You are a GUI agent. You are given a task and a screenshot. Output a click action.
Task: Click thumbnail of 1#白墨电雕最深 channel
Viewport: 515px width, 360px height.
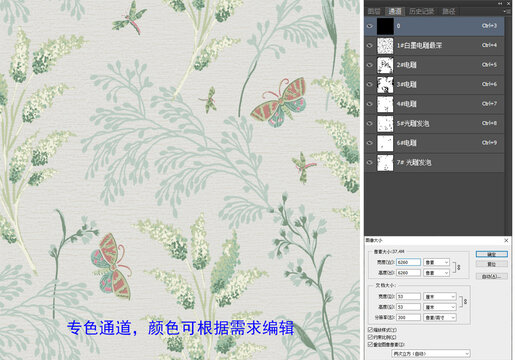point(385,45)
